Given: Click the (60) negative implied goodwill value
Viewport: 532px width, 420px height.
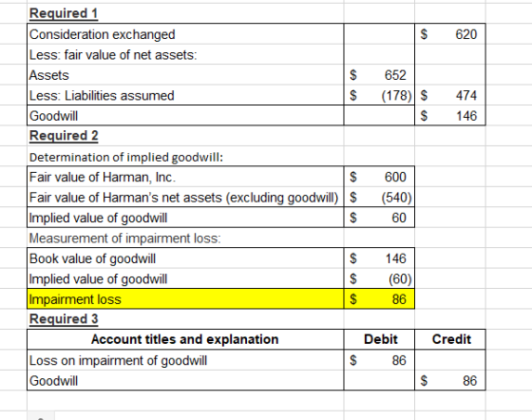Looking at the screenshot, I should click(x=379, y=278).
